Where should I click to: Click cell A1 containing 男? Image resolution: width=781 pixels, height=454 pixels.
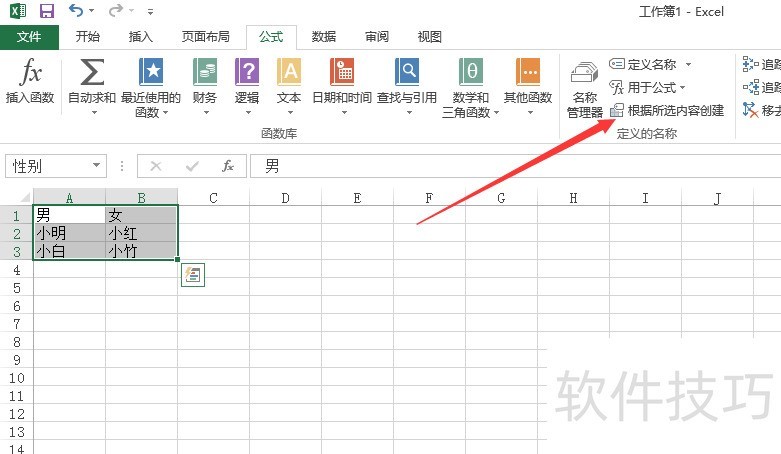click(x=69, y=215)
